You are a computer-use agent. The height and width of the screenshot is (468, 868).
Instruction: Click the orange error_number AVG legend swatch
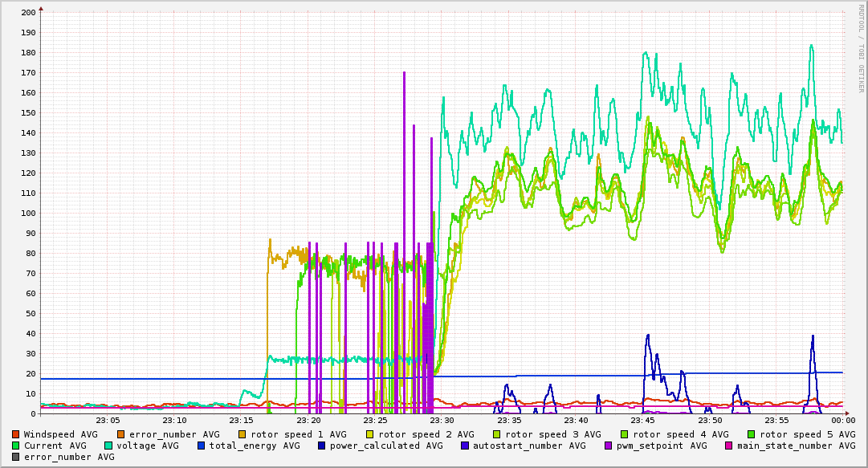coord(120,435)
